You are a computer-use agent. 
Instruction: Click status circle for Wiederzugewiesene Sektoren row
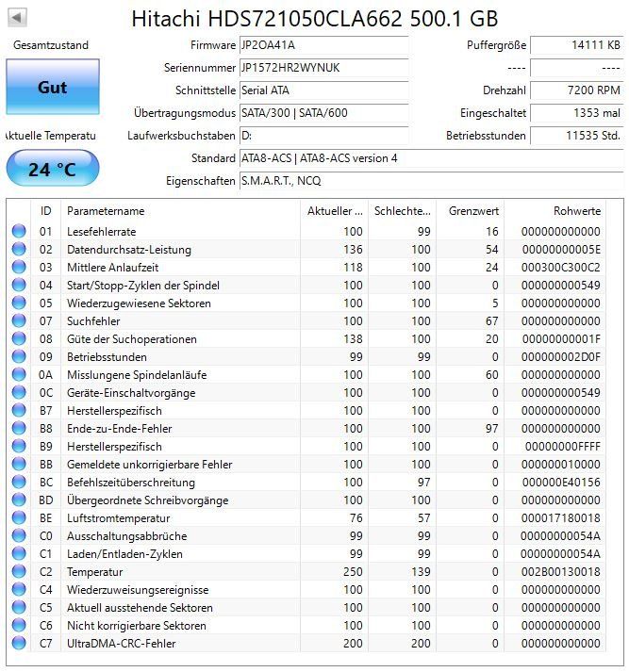(19, 303)
